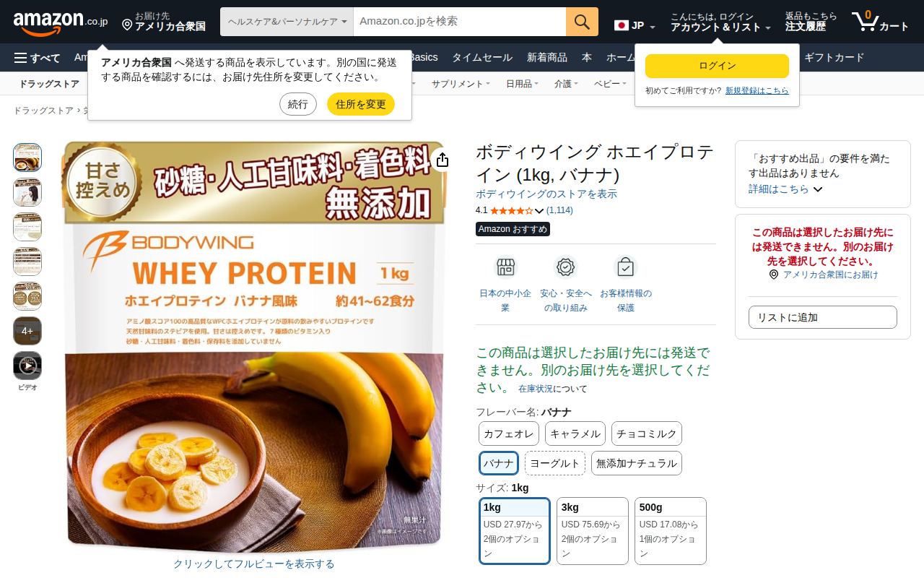Click the orange search magnifier button

point(582,22)
